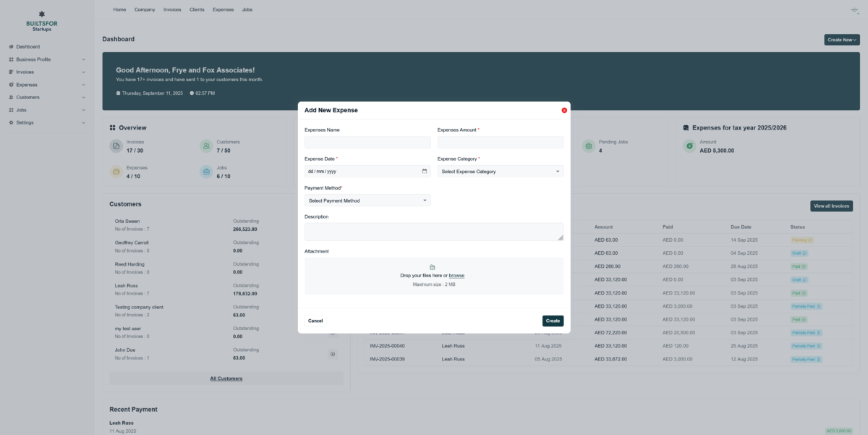Focus the Expenses Amount input field
Image resolution: width=868 pixels, height=435 pixels.
[x=500, y=143]
